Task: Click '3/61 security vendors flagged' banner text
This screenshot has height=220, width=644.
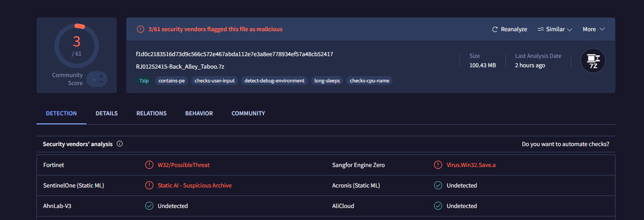Action: pyautogui.click(x=215, y=29)
